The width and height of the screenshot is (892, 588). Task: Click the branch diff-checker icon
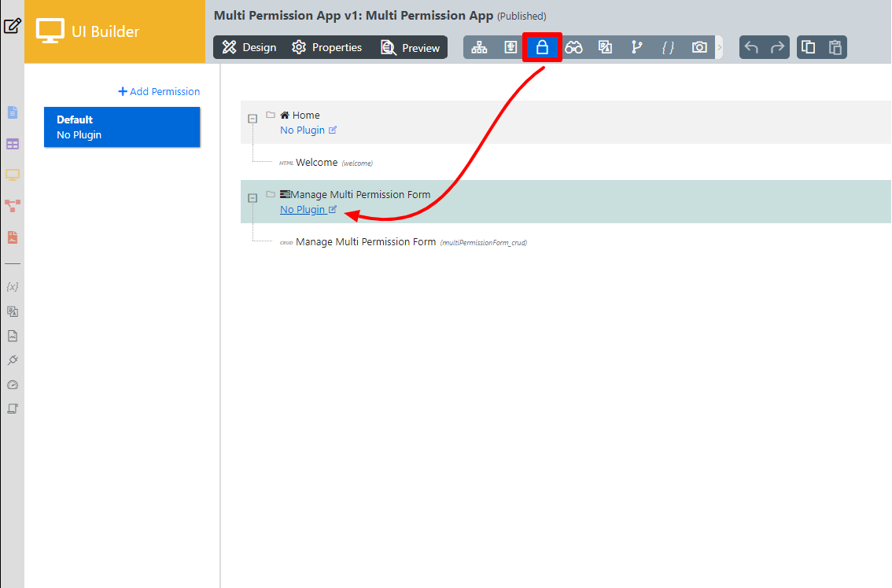click(x=636, y=47)
